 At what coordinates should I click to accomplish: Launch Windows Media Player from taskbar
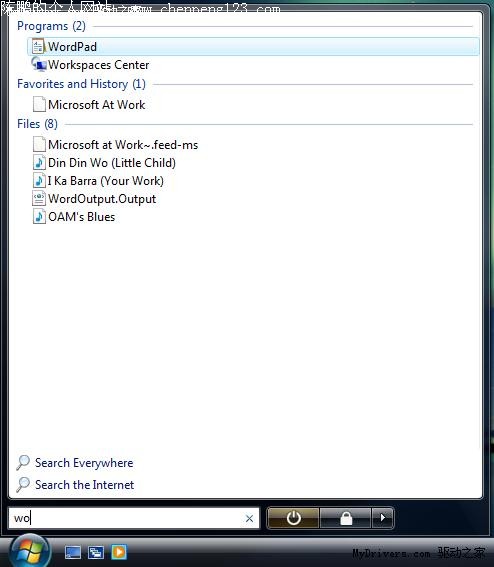click(x=119, y=552)
